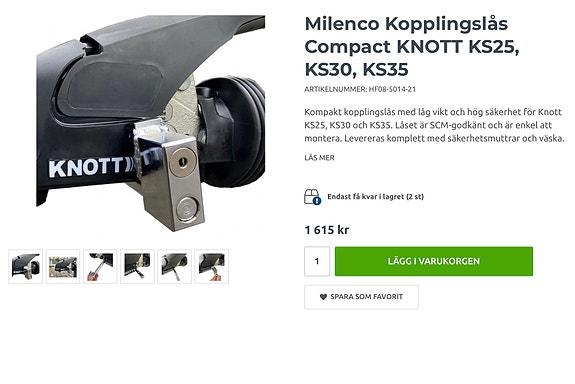Select the first product thumbnail
Image resolution: width=575 pixels, height=384 pixels.
tap(26, 266)
